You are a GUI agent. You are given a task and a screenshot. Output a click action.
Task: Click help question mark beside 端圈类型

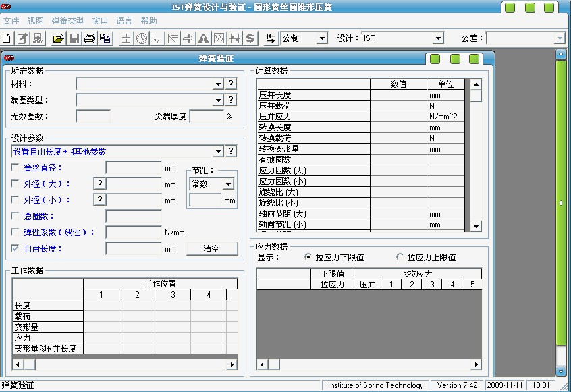click(231, 100)
